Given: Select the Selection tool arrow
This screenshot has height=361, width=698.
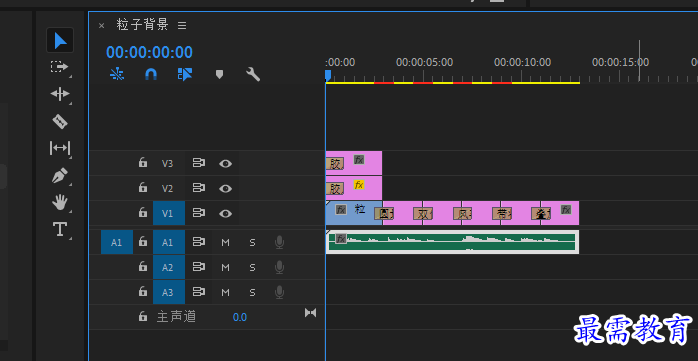Looking at the screenshot, I should [x=60, y=41].
